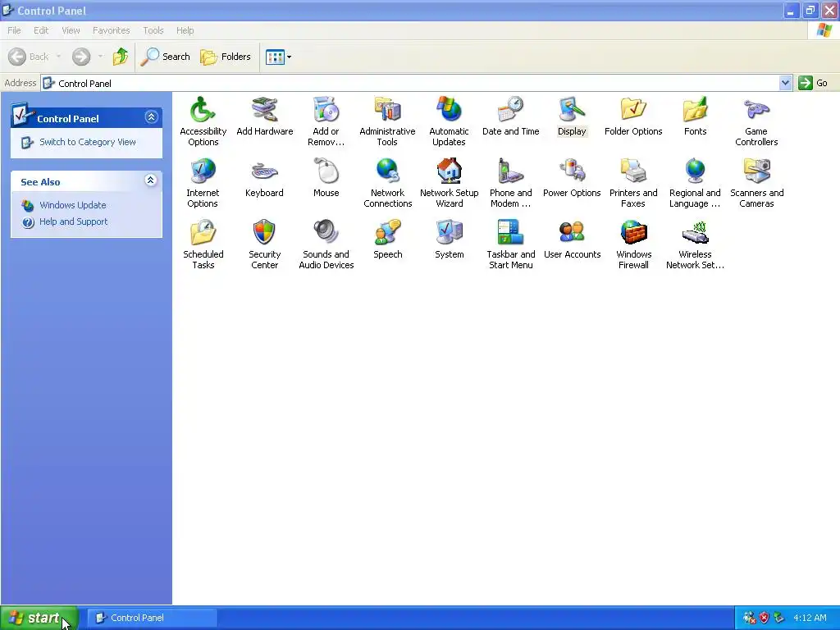Open Speech settings icon
Image resolution: width=840 pixels, height=630 pixels.
pyautogui.click(x=387, y=240)
